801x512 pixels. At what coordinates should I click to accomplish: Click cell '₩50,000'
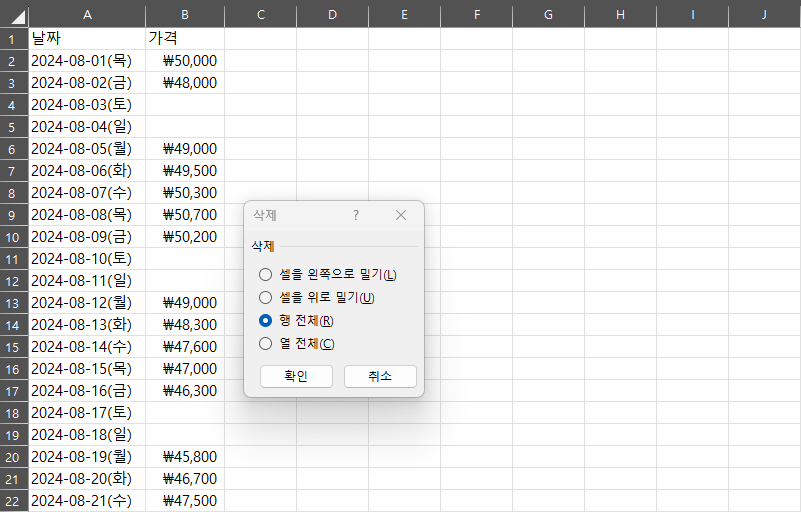[185, 61]
